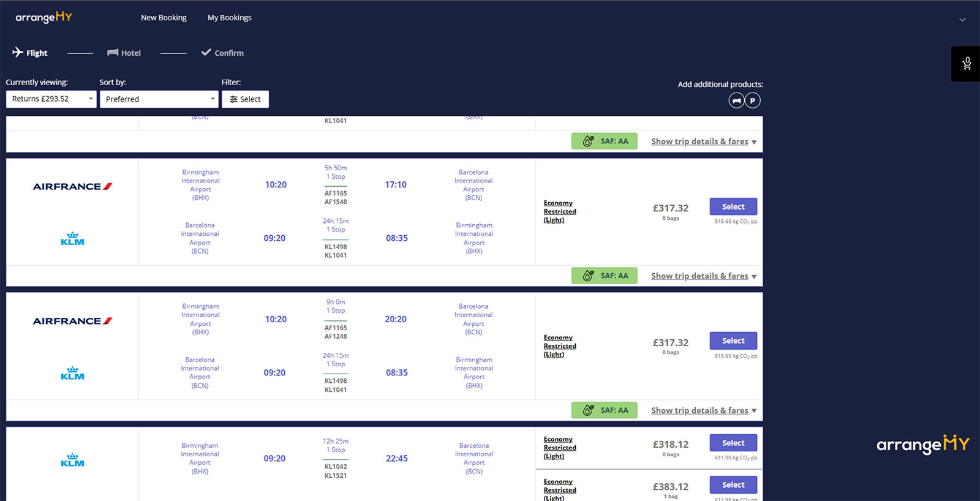Click the KLM logo in the AF1548 flight card

point(72,239)
